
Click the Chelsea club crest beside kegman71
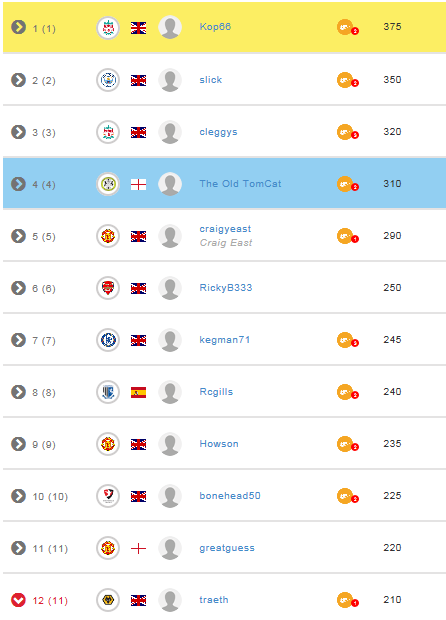pos(108,340)
